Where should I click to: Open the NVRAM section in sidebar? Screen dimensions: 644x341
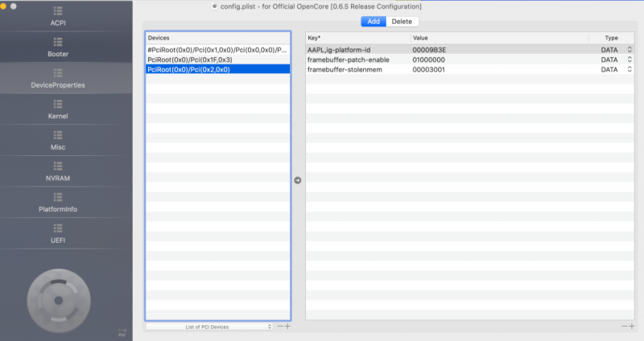click(x=58, y=171)
